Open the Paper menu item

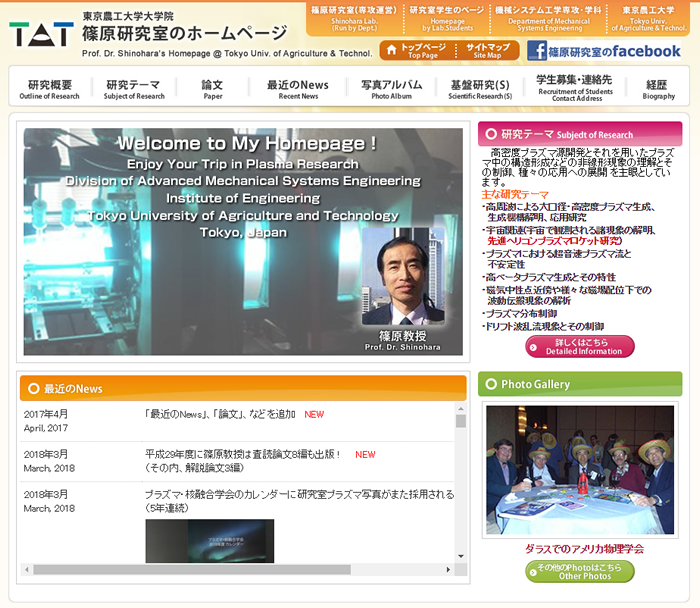(212, 89)
